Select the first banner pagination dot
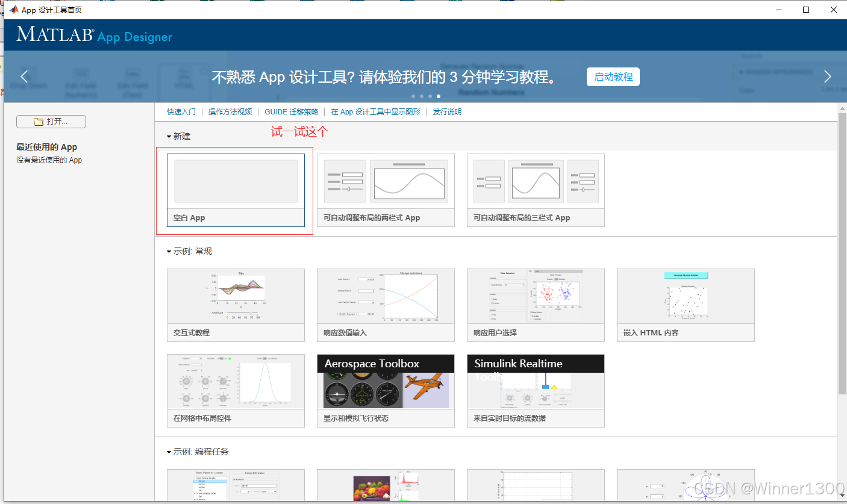 pyautogui.click(x=413, y=96)
